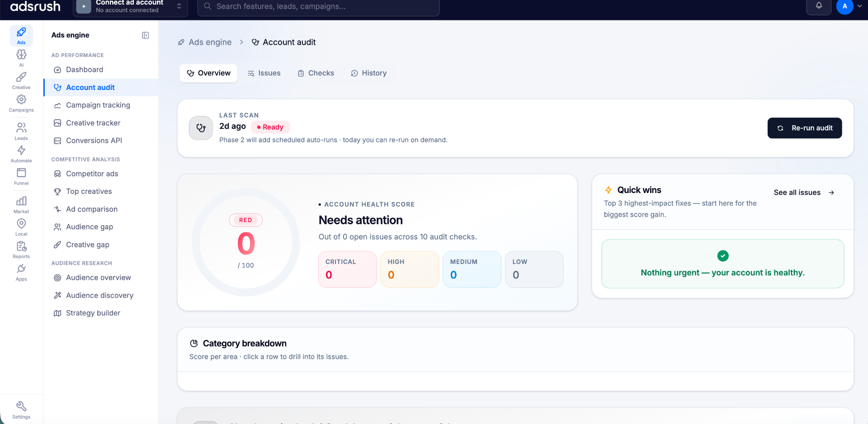Open Creative gap in the sidebar
The height and width of the screenshot is (424, 868).
(101, 245)
